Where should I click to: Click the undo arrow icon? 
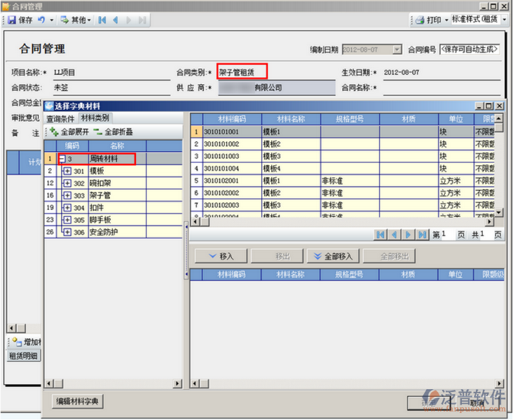point(41,20)
